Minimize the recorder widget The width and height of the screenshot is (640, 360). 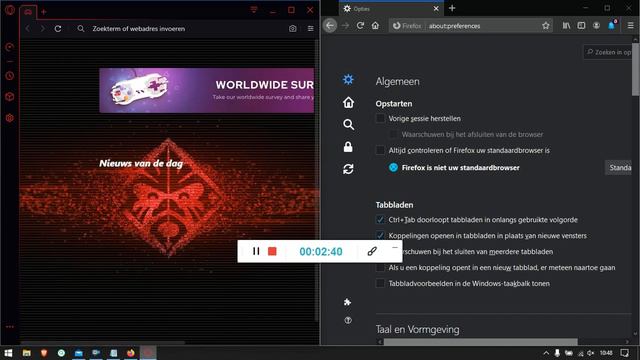tap(395, 247)
